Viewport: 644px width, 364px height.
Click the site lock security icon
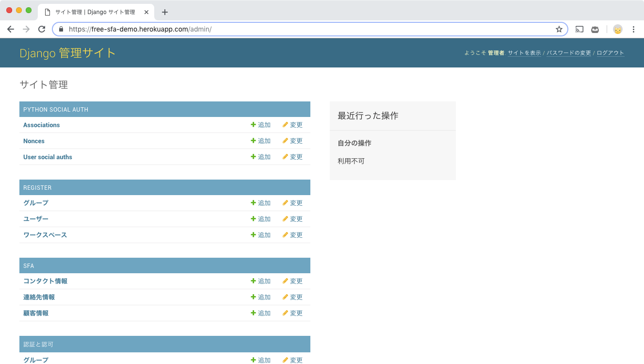click(x=61, y=29)
